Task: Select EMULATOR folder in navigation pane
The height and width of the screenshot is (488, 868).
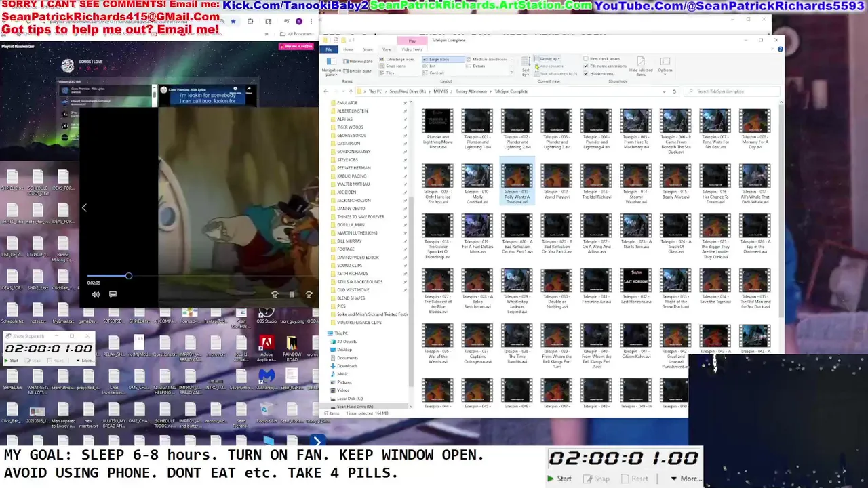Action: pos(347,103)
